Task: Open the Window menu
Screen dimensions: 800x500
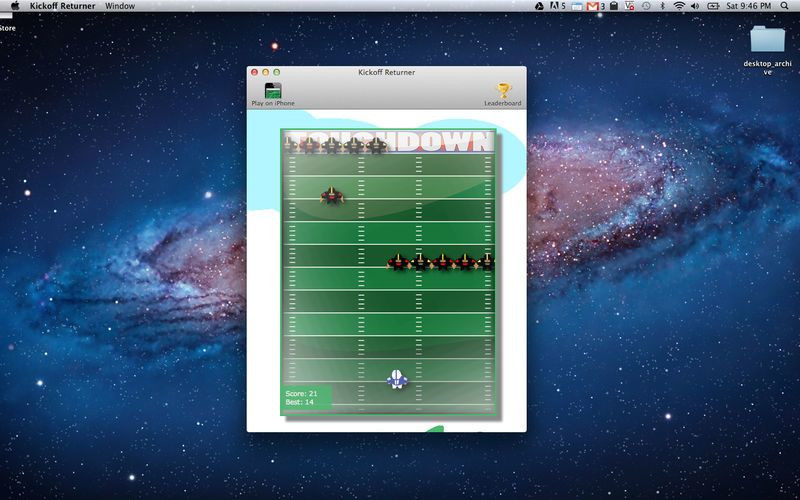Action: tap(120, 6)
